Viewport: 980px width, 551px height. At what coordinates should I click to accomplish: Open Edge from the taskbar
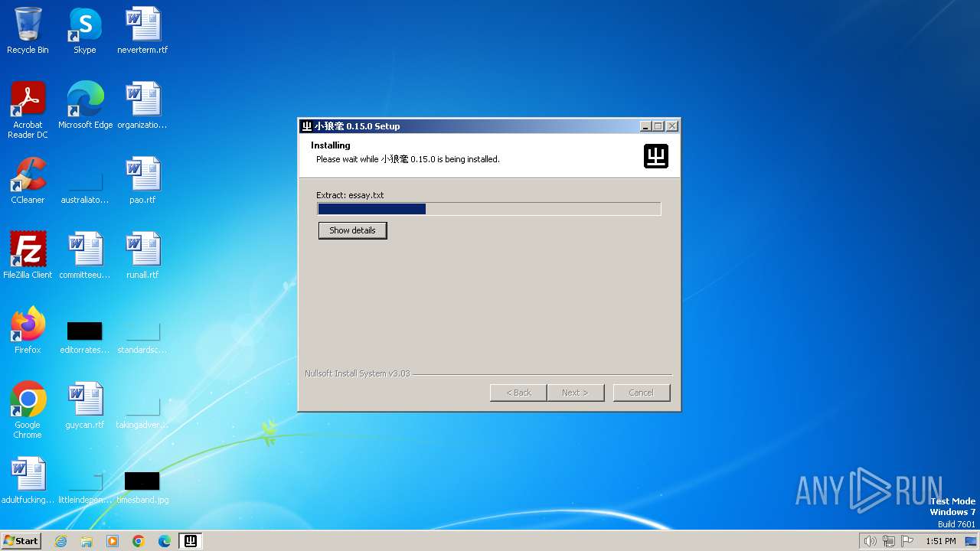point(165,541)
